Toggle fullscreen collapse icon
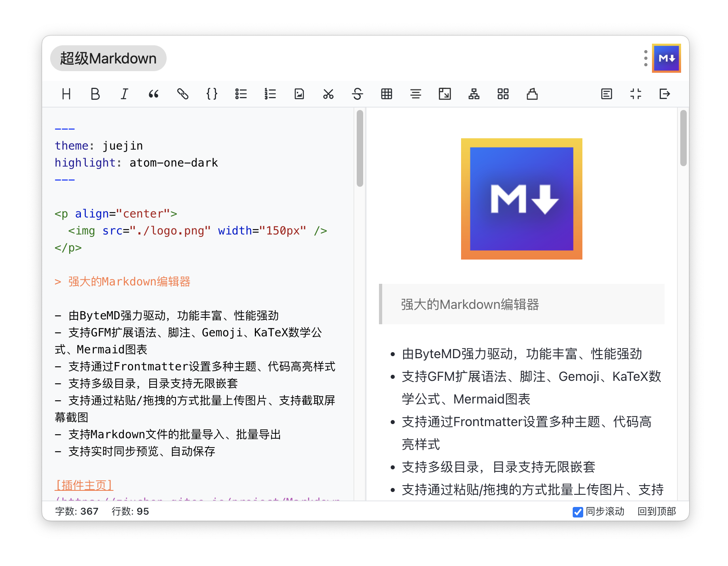Image resolution: width=728 pixels, height=566 pixels. [636, 94]
